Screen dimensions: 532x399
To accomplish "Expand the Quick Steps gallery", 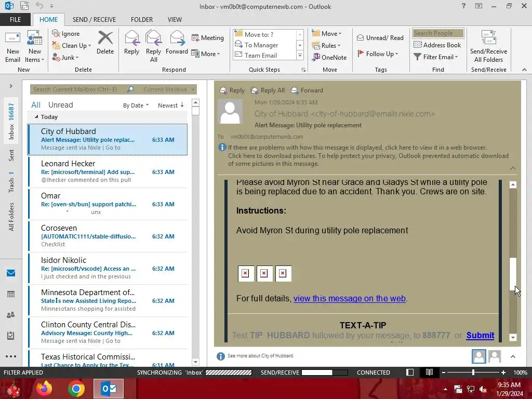I will click(300, 55).
